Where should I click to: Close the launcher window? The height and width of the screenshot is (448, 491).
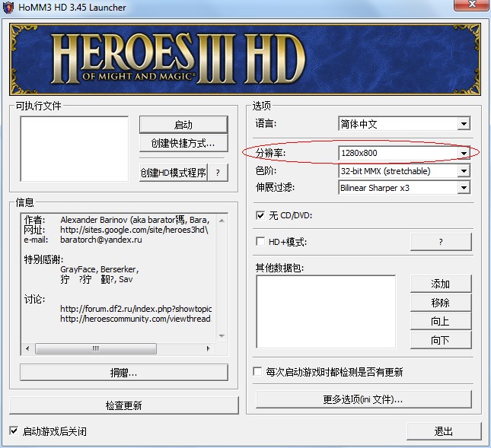[472, 5]
